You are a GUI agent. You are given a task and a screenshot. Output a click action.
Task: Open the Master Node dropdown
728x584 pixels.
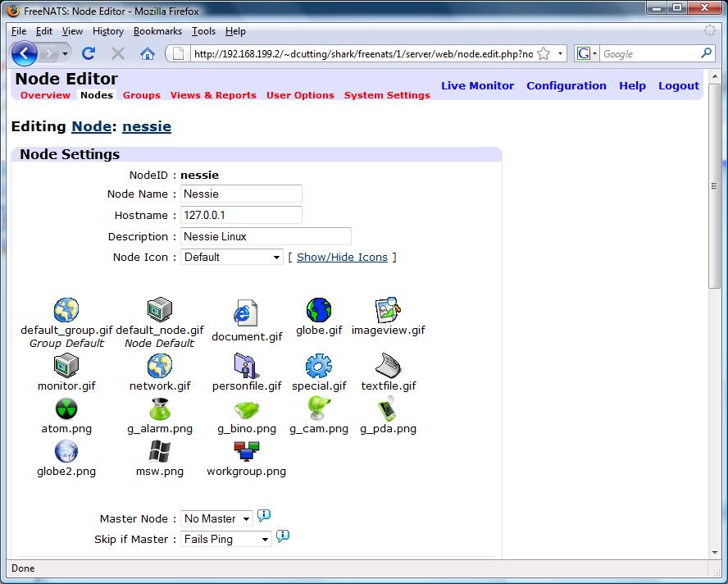216,518
